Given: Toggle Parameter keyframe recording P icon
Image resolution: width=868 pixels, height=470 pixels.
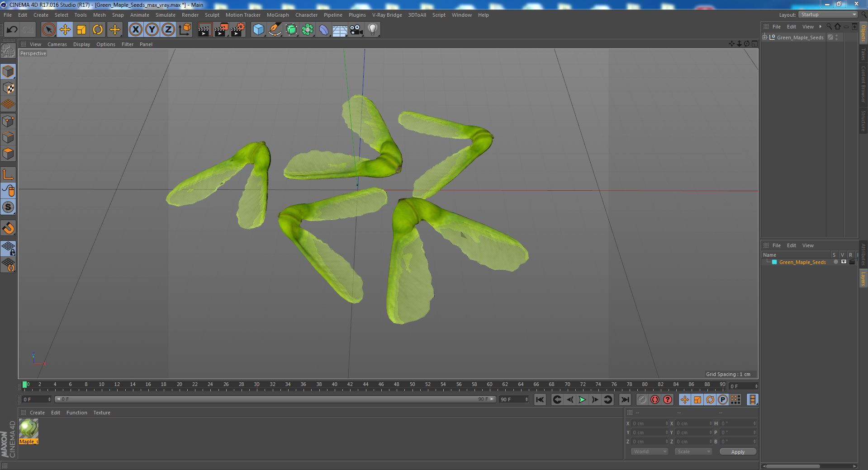Looking at the screenshot, I should [723, 399].
